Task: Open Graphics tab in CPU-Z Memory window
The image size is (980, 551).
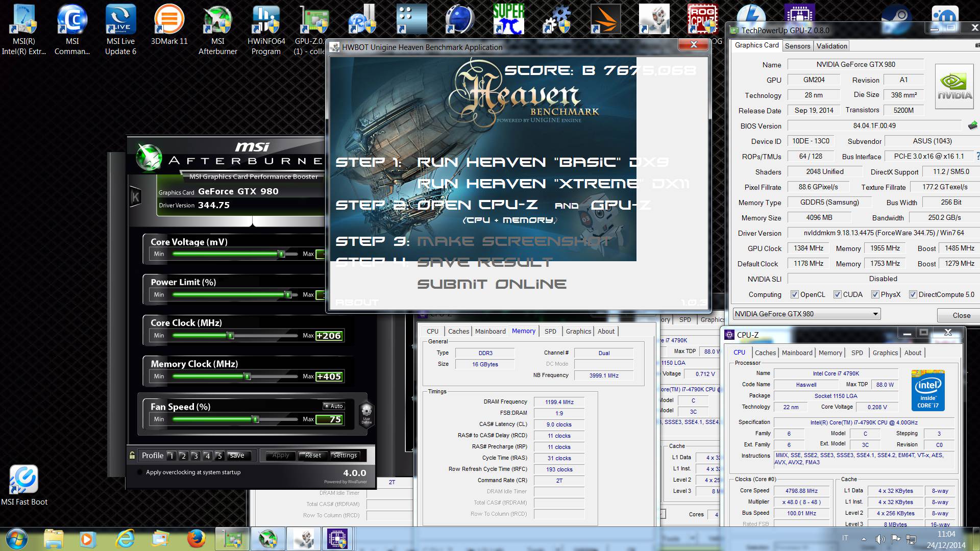Action: click(578, 331)
